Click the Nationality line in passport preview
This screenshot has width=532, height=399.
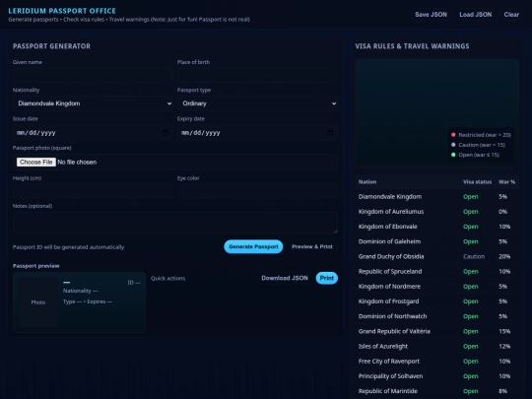[80, 291]
